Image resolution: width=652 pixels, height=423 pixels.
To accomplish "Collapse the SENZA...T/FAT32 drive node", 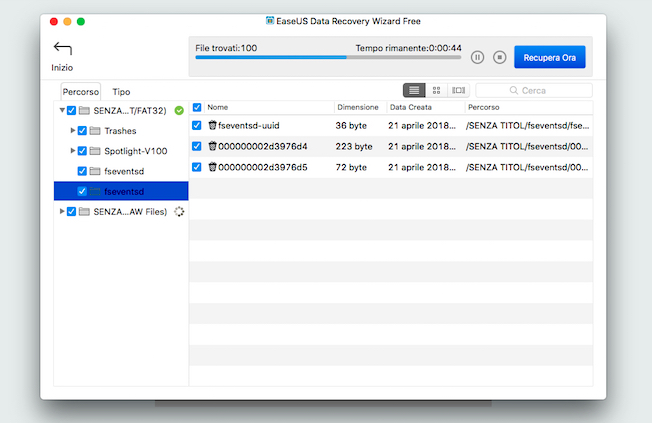I will point(62,110).
